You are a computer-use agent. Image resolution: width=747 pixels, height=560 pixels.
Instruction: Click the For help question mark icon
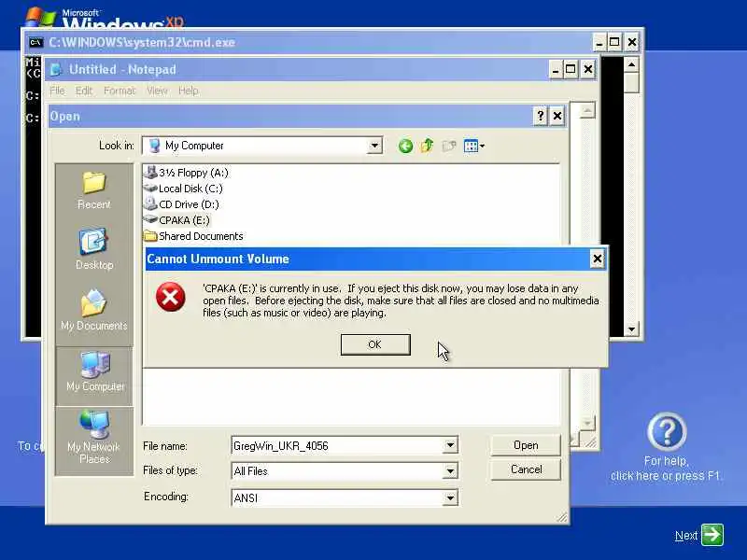pos(667,432)
